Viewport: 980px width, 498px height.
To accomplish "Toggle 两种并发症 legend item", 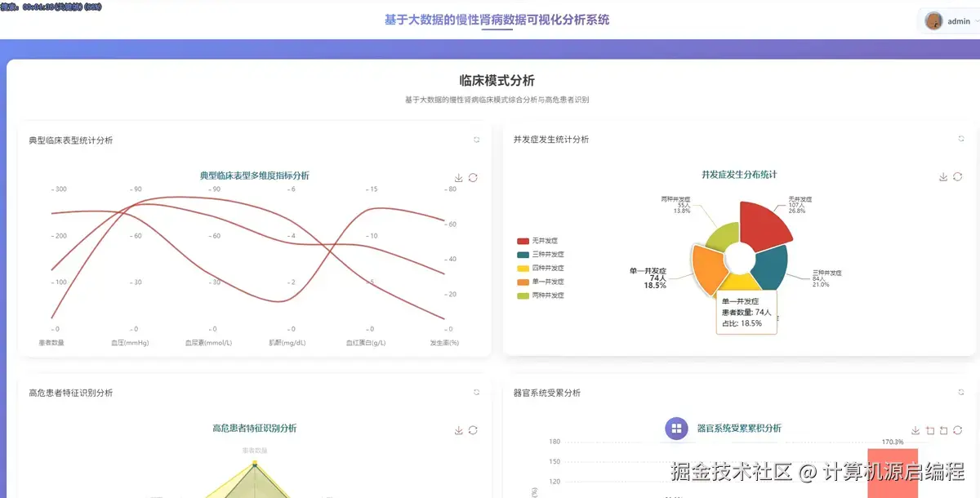I will (540, 295).
